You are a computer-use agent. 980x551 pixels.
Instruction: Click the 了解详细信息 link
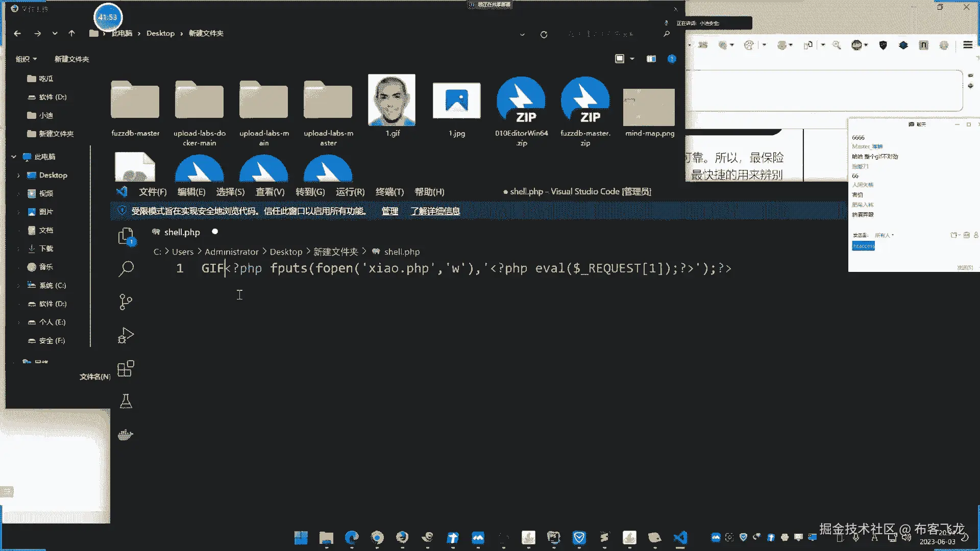click(435, 211)
